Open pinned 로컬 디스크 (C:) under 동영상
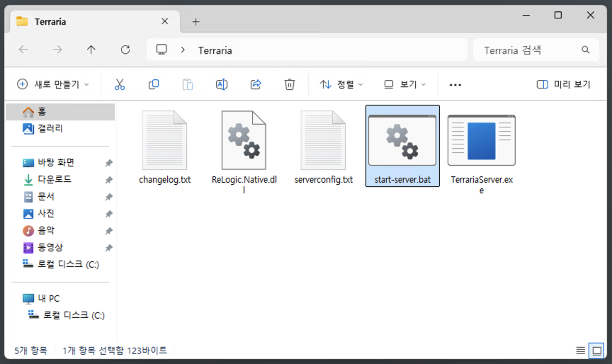 coord(60,265)
